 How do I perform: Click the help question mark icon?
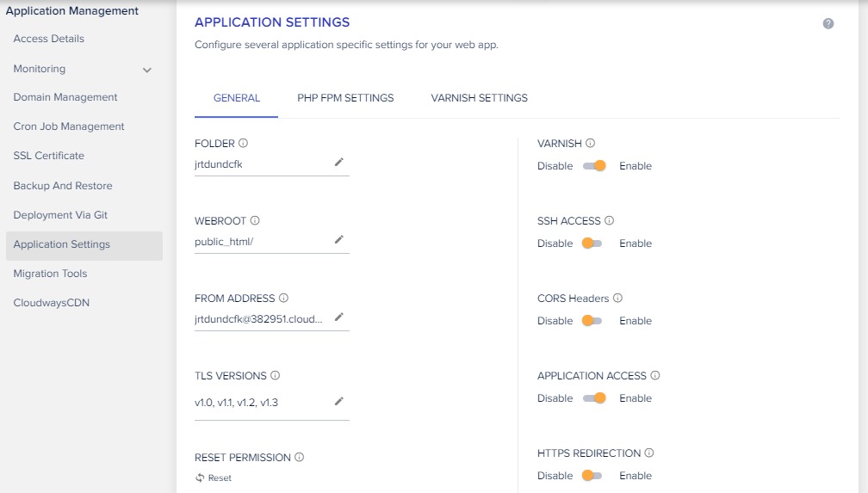[x=828, y=24]
